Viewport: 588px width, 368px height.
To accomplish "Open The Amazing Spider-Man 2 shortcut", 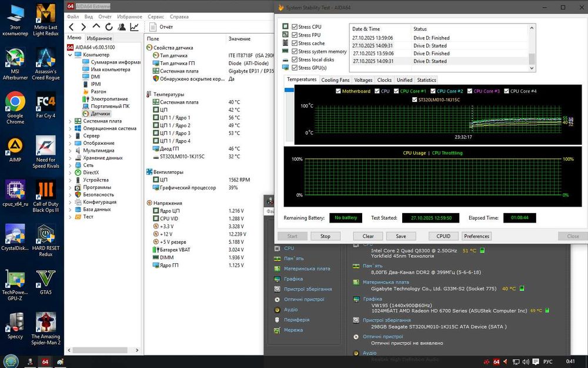I will pyautogui.click(x=46, y=329).
